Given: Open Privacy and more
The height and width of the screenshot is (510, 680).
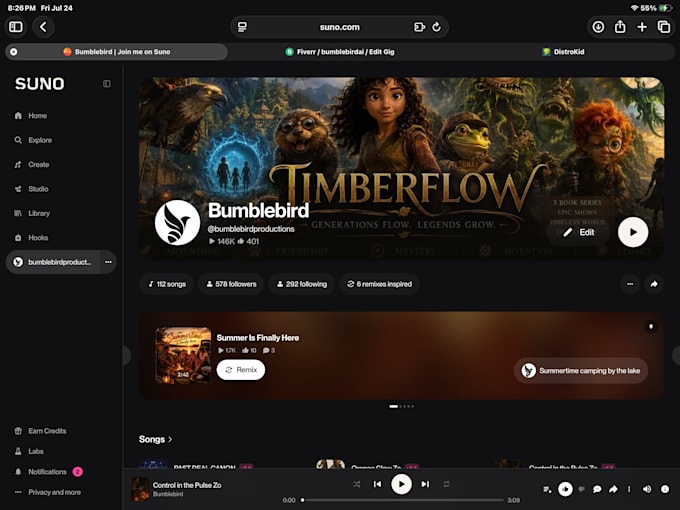Looking at the screenshot, I should pos(48,492).
